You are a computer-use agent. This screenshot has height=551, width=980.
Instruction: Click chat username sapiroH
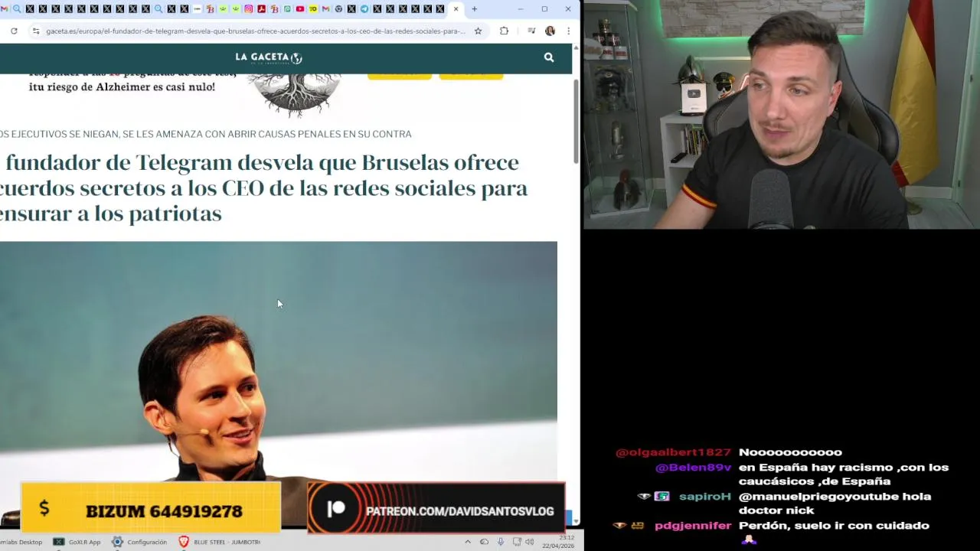(x=704, y=497)
